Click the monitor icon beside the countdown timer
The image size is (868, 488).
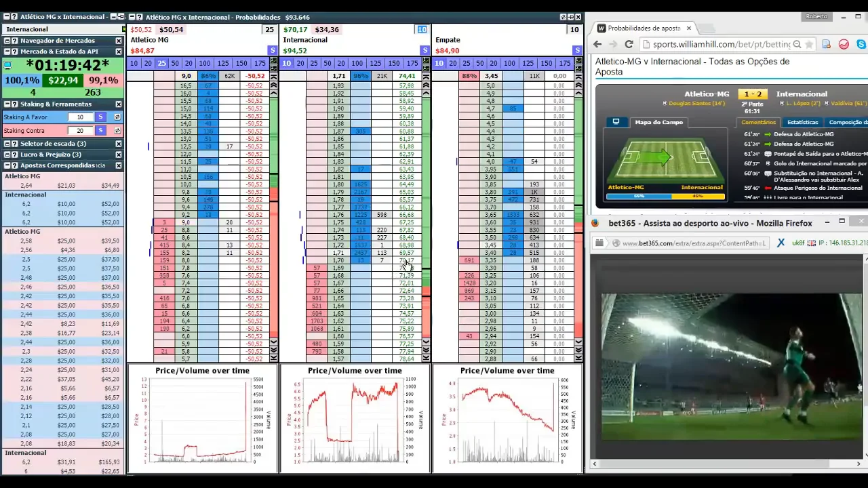point(7,66)
